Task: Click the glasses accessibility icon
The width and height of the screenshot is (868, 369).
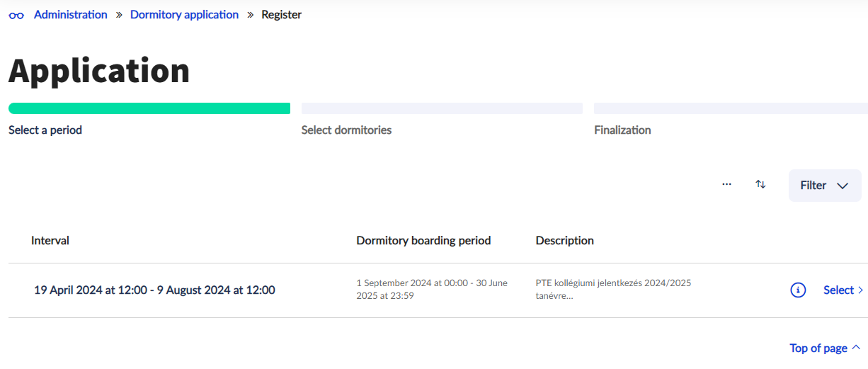Action: pyautogui.click(x=16, y=16)
